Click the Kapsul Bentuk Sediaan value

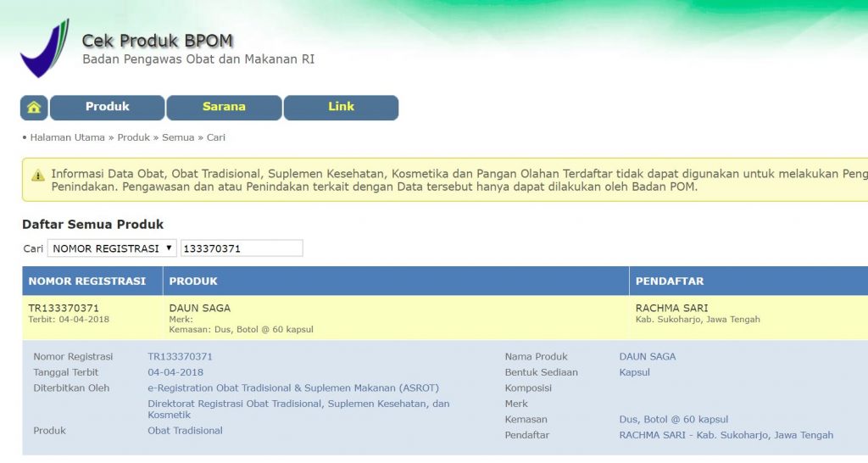[x=634, y=372]
